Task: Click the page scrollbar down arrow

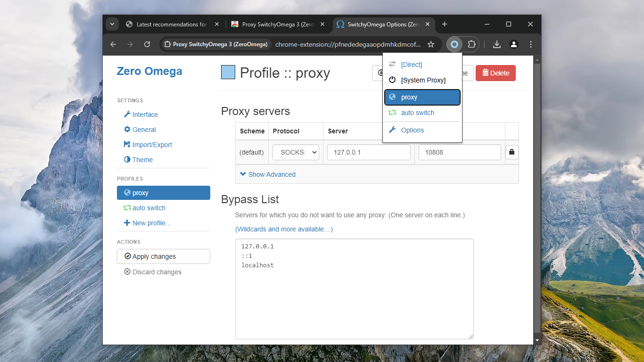Action: click(x=537, y=340)
